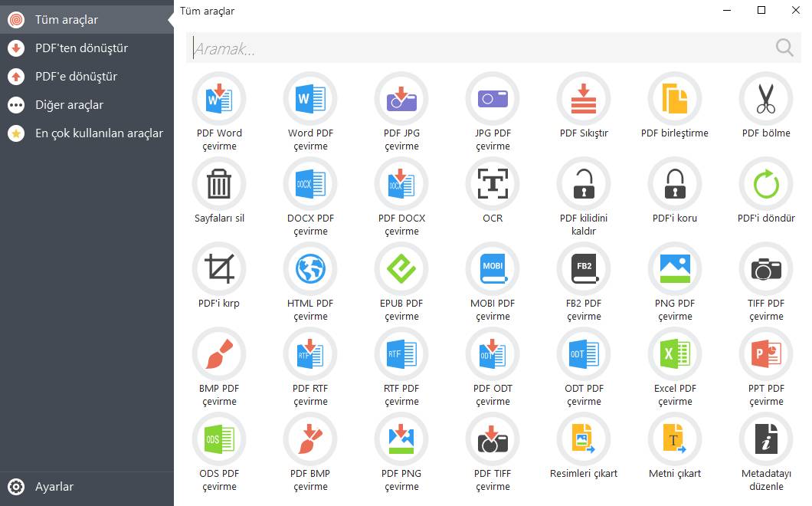Select the PDF'i döndür rotate icon
The height and width of the screenshot is (506, 812).
point(766,184)
